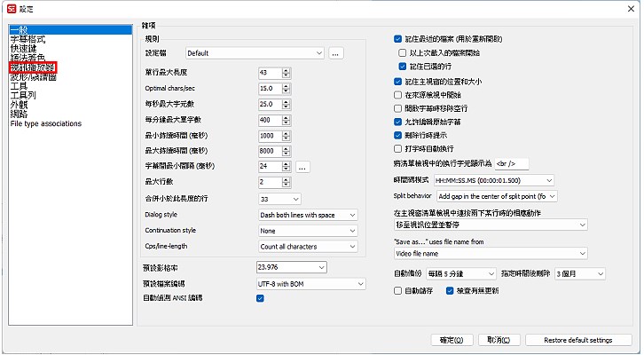Enable the 打字時自動換行 option
This screenshot has height=355, width=644.
(x=397, y=149)
